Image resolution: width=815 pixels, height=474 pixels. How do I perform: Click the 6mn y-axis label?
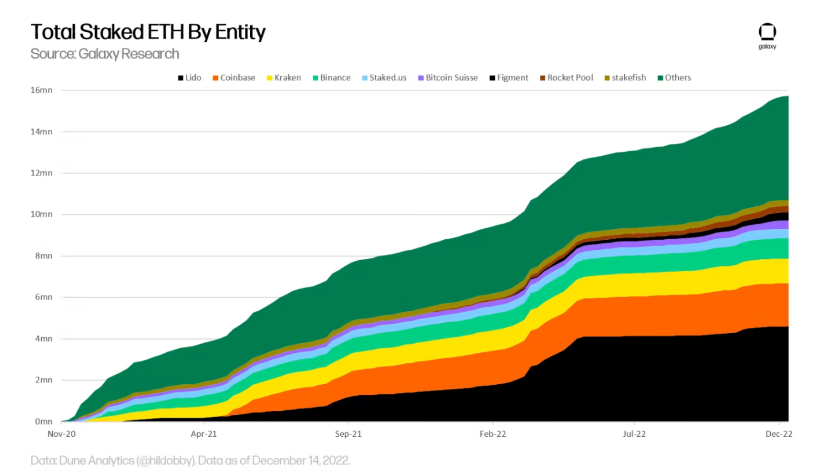44,297
